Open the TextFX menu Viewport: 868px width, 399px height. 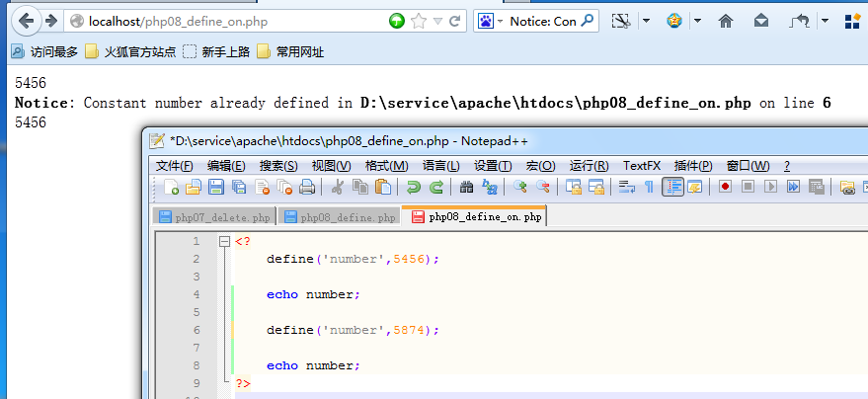pos(642,166)
